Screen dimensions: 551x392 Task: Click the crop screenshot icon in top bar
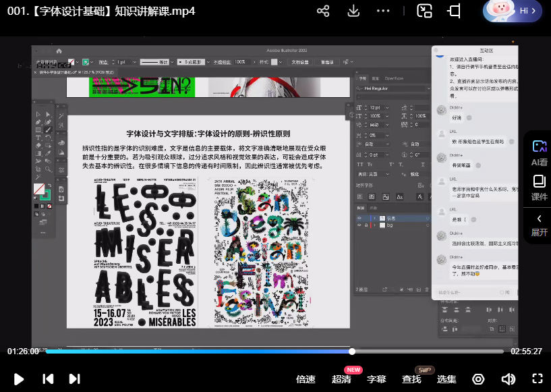click(454, 11)
